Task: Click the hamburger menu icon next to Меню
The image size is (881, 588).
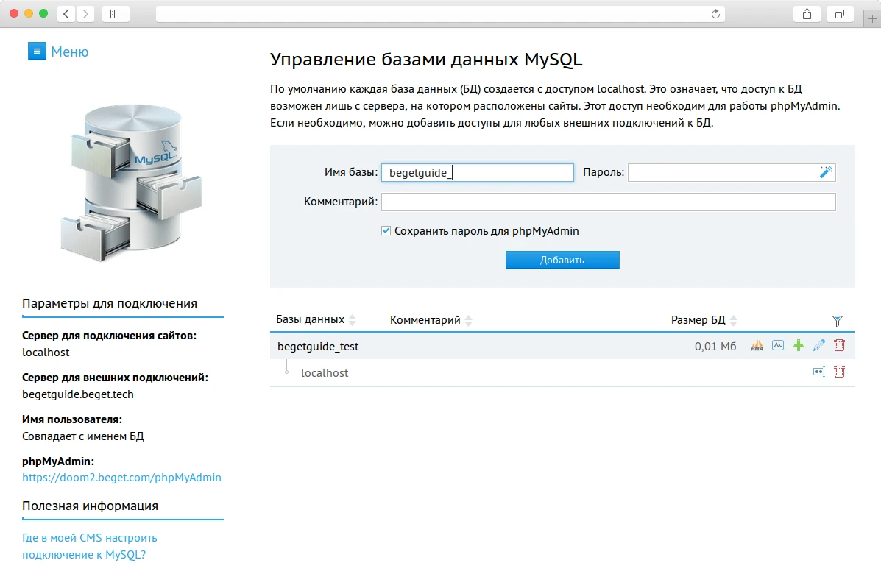Action: click(35, 51)
